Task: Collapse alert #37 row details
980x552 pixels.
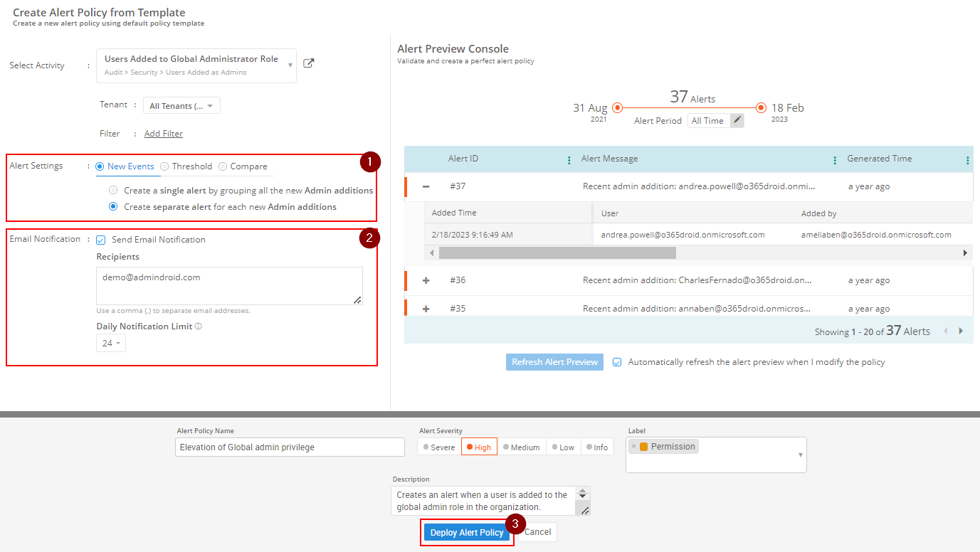Action: click(426, 186)
